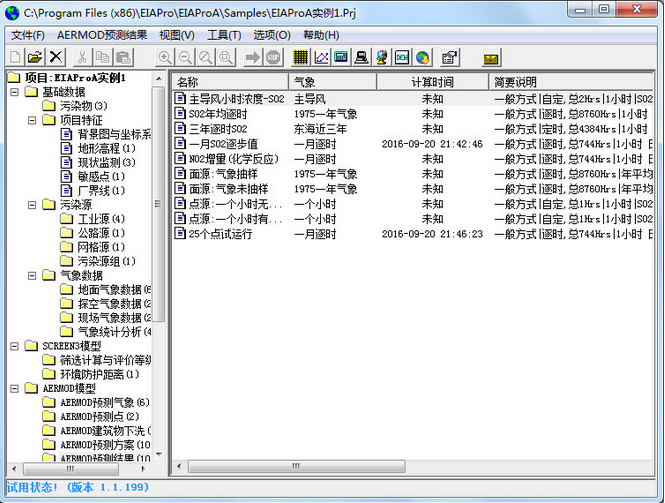
Task: Select the SO2年均逐时 result row
Action: [412, 114]
